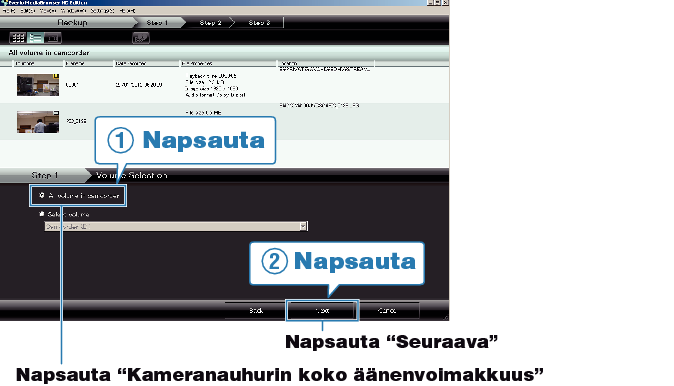
Task: Click the Everio MediaBrowser title bar app icon
Action: click(x=4, y=3)
